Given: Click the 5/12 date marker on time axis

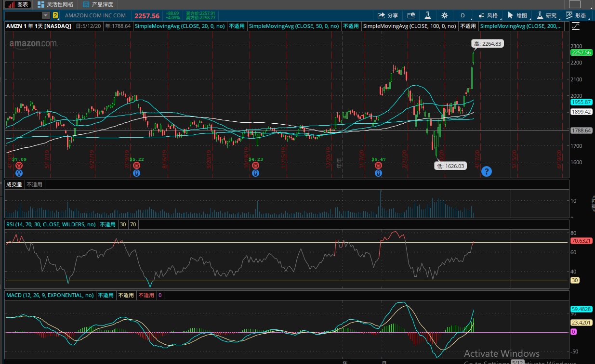Looking at the screenshot, I should coord(517,362).
